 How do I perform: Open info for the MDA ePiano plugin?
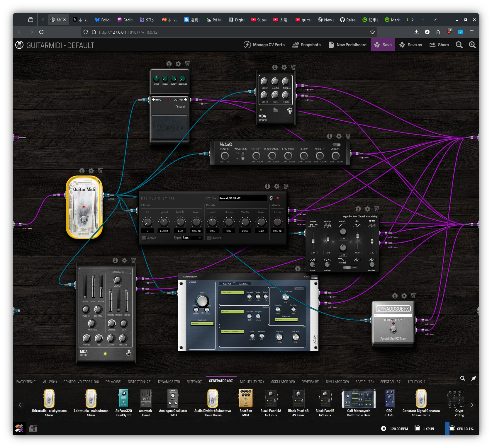(x=275, y=67)
